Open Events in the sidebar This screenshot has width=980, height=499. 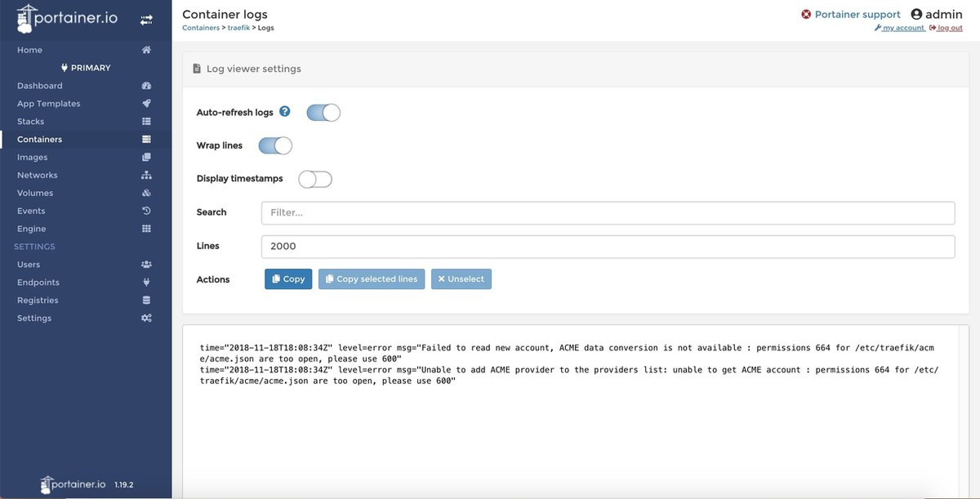click(86, 211)
